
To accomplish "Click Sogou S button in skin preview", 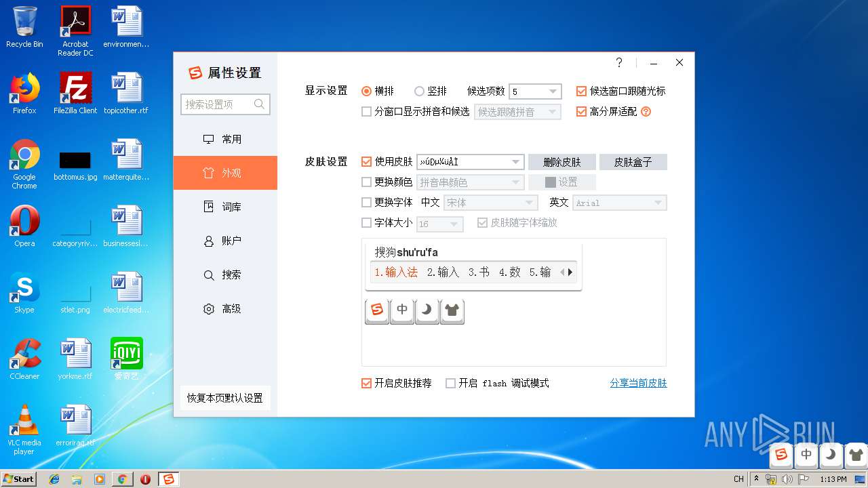I will point(377,310).
